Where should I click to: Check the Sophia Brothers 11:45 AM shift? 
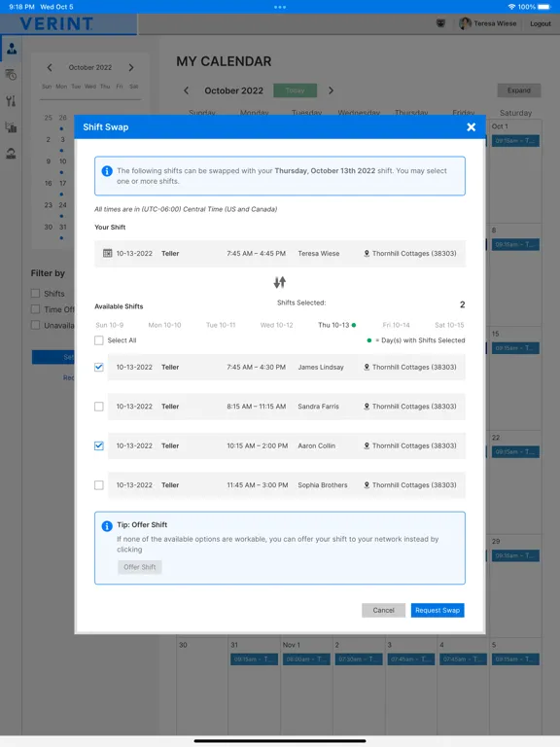[x=99, y=485]
